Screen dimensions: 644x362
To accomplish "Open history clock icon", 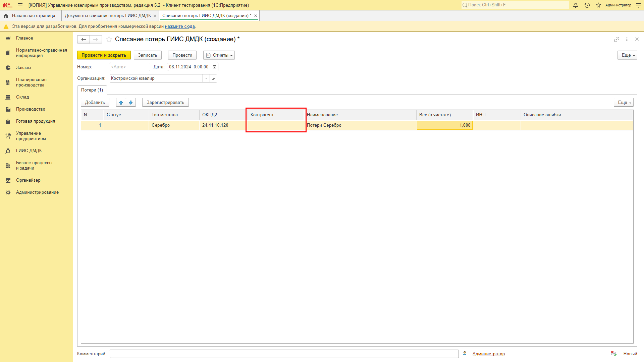I will coord(587,5).
